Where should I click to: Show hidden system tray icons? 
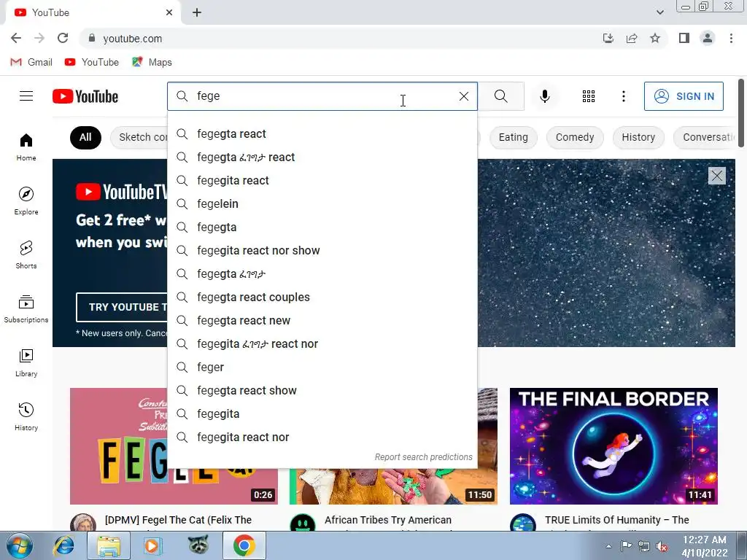point(608,546)
